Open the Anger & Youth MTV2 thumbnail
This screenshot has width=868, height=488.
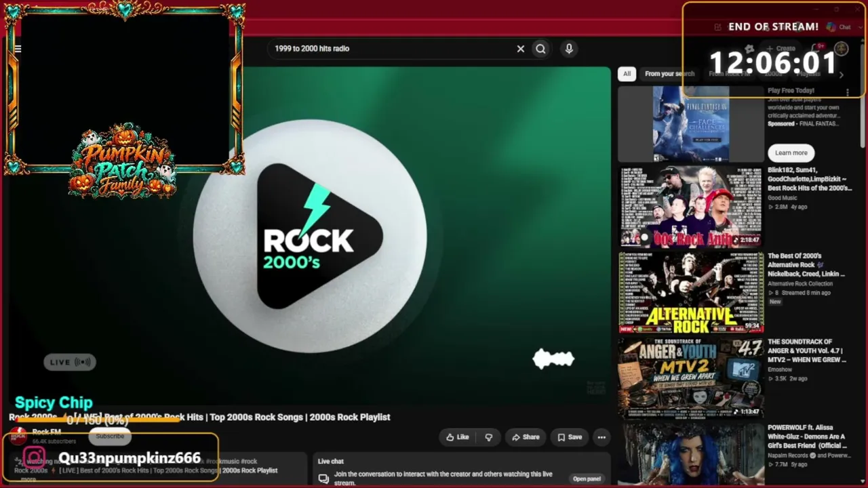691,378
